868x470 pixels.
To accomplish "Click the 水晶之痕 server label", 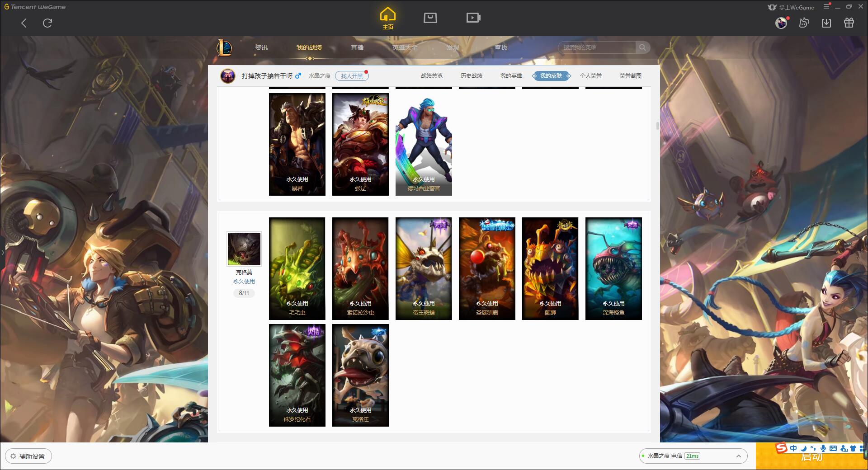I will point(320,76).
